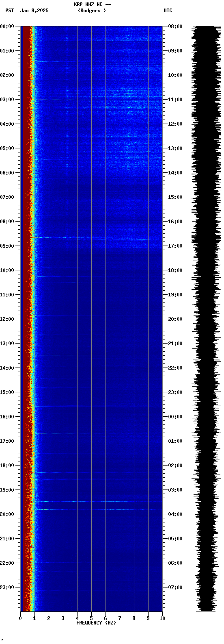224x644 pixels.
Task: Click the 'UTC' timezone label
Action: (168, 11)
